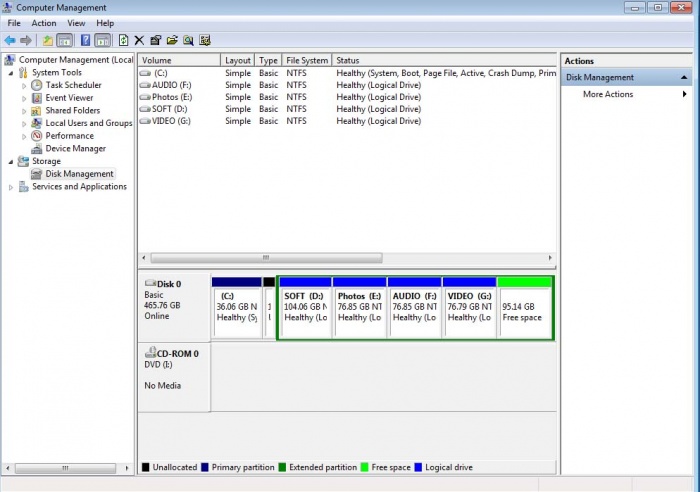Click the File System column header
The image size is (700, 492).
click(x=306, y=61)
